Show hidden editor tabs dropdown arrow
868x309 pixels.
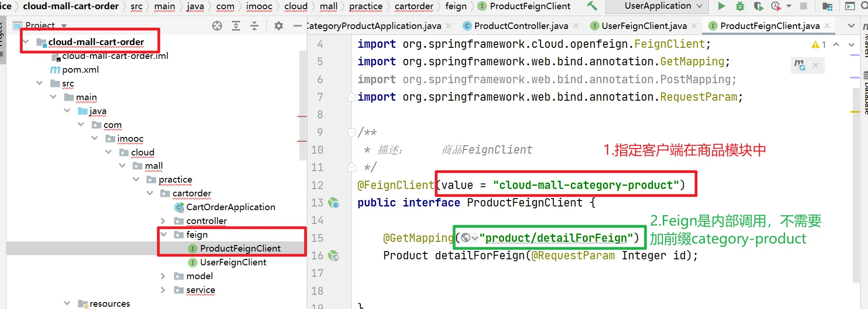point(851,26)
